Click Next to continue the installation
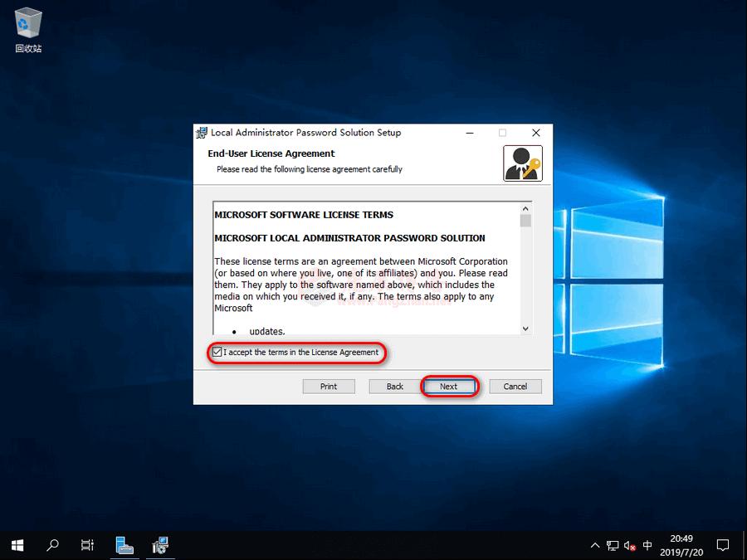This screenshot has width=747, height=560. point(449,386)
